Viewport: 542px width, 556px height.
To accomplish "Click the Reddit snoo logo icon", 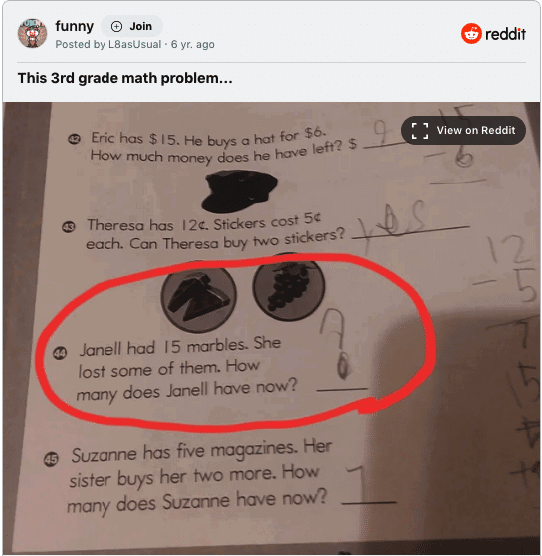I will [x=471, y=34].
